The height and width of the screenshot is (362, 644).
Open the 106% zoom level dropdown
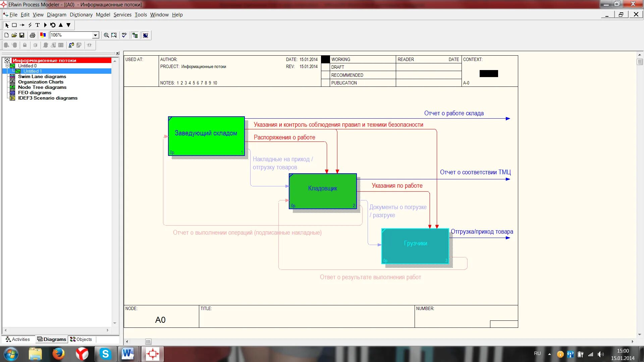tap(95, 35)
